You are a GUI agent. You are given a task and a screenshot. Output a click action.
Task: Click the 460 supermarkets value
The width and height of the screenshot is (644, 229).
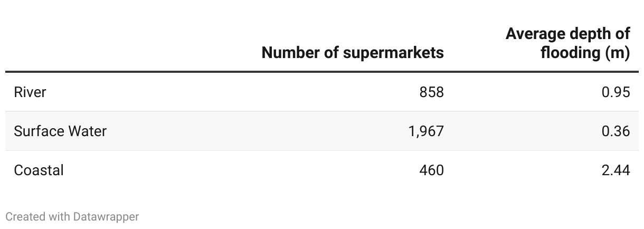point(432,170)
